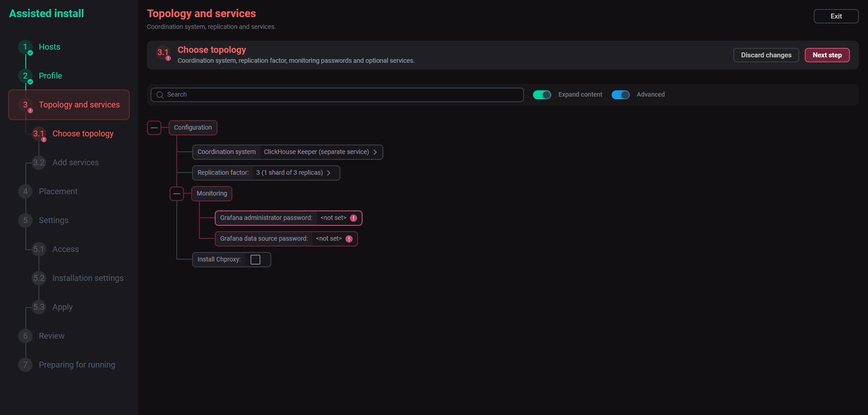Click the step 6 Review circle icon
Screen dimensions: 868x415
25,336
